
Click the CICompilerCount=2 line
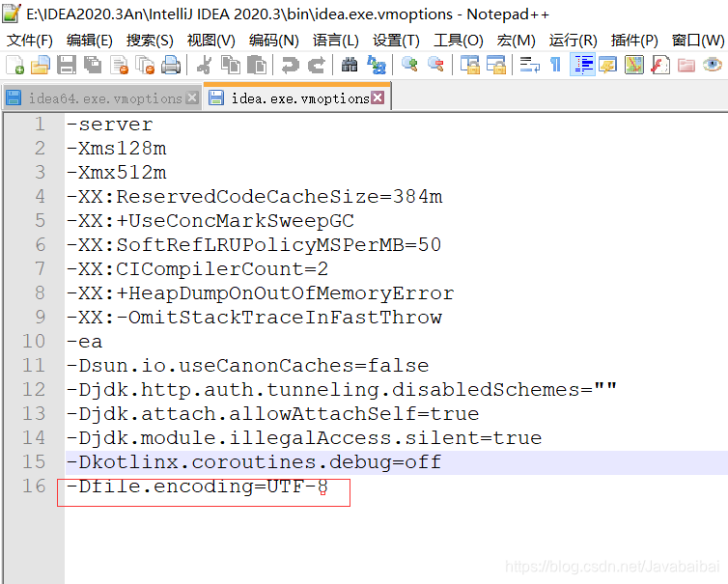click(x=197, y=269)
